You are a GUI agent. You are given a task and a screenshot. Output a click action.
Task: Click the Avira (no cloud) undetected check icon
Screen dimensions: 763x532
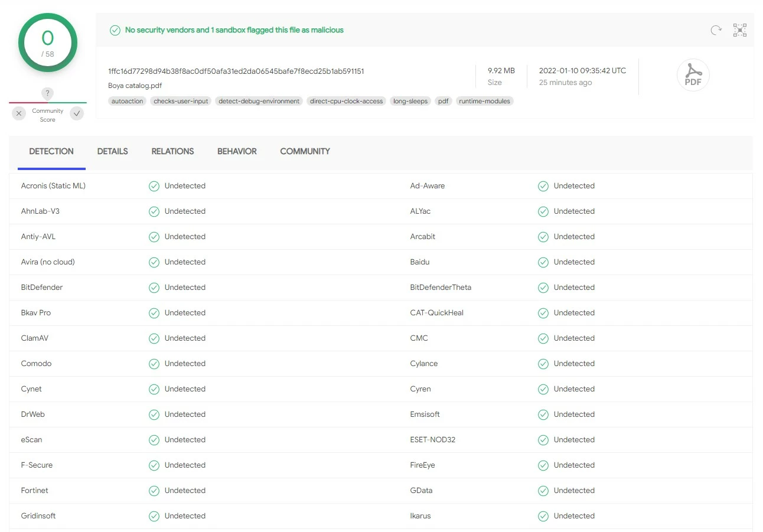(154, 262)
